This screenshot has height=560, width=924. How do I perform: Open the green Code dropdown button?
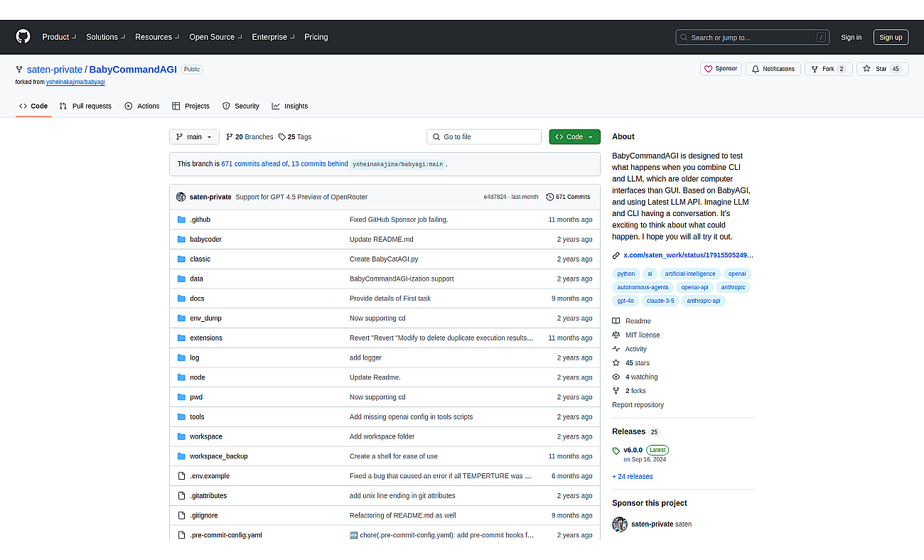[574, 137]
